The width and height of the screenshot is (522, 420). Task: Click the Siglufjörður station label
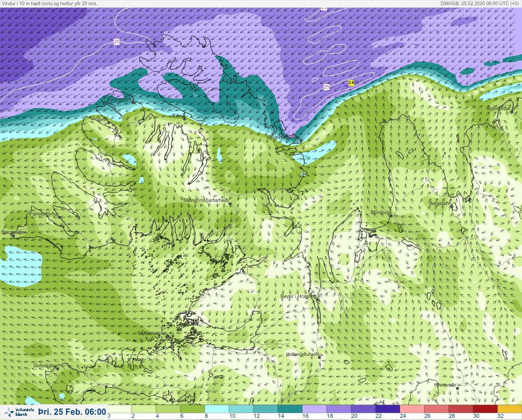pos(499,109)
